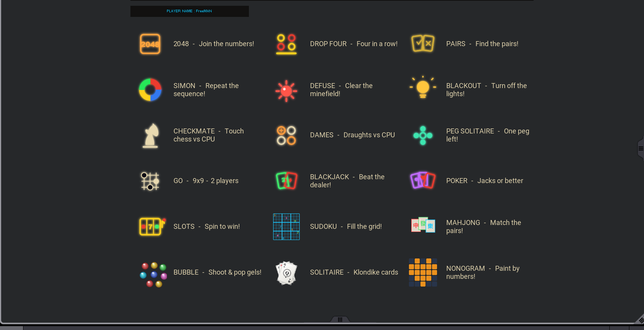Select 'BUBBLE - Shoot & pop gels!' text
The height and width of the screenshot is (330, 644).
(x=217, y=272)
